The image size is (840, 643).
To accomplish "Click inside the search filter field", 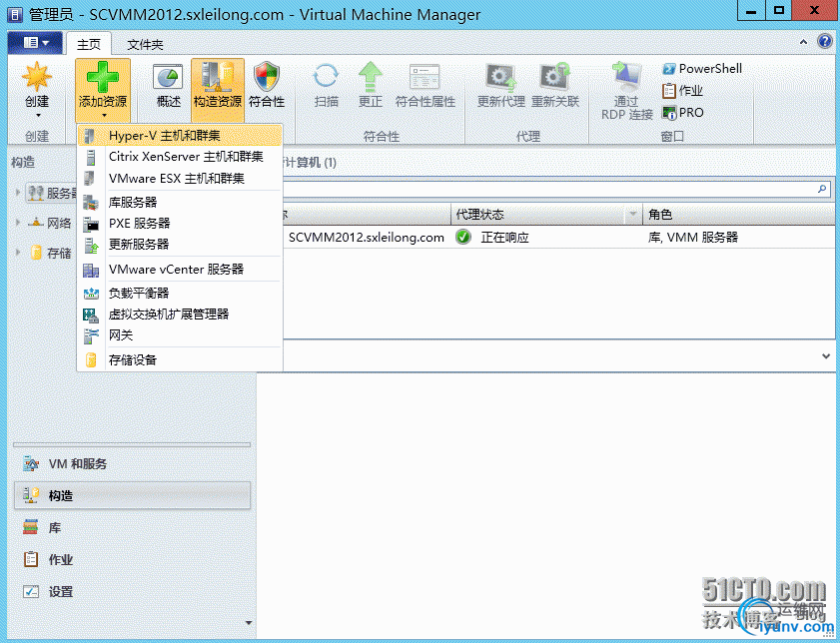I will tap(549, 189).
